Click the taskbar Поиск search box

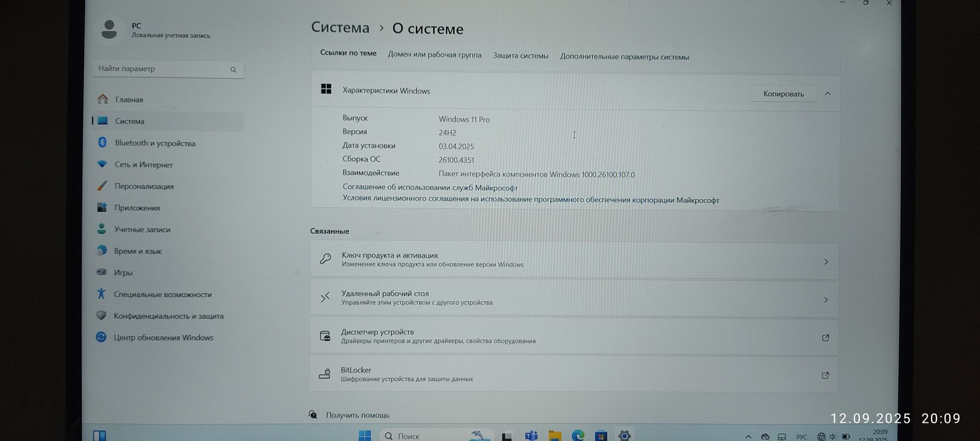pos(436,436)
